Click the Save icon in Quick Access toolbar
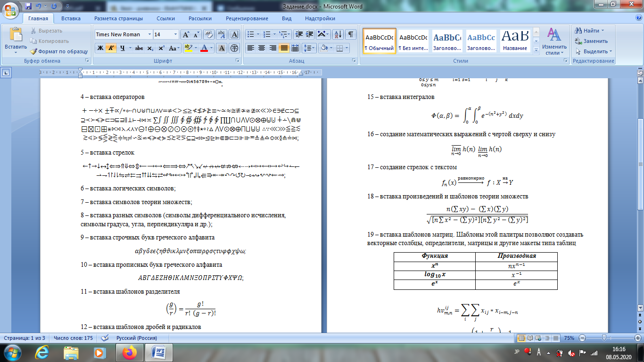Viewport: 644px width, 362px height. coord(28,6)
